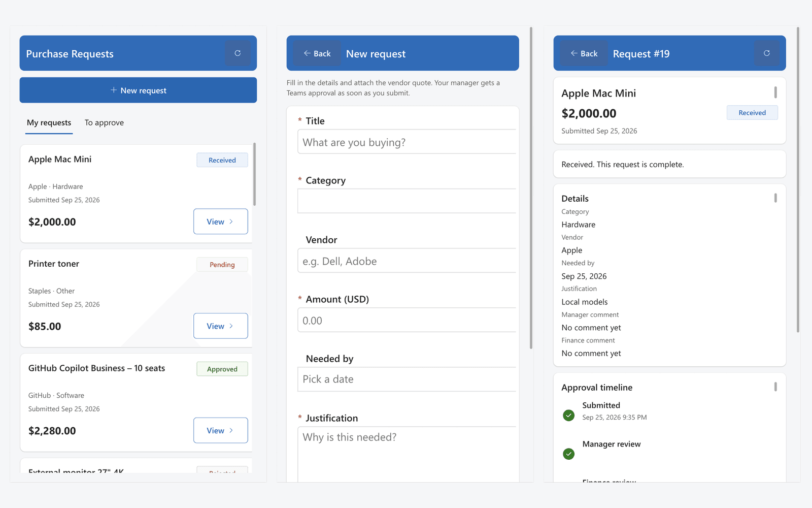
Task: Click 'GitHub · Software' text
Action: (56, 395)
